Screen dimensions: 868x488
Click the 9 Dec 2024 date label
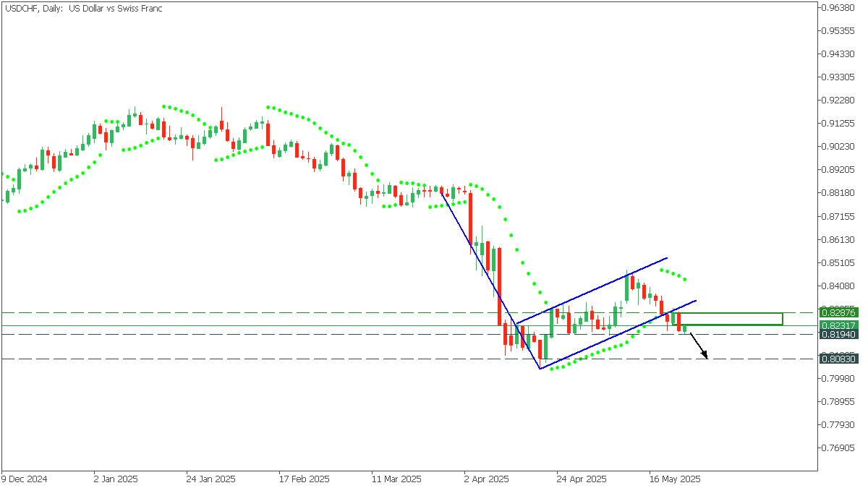pos(24,479)
